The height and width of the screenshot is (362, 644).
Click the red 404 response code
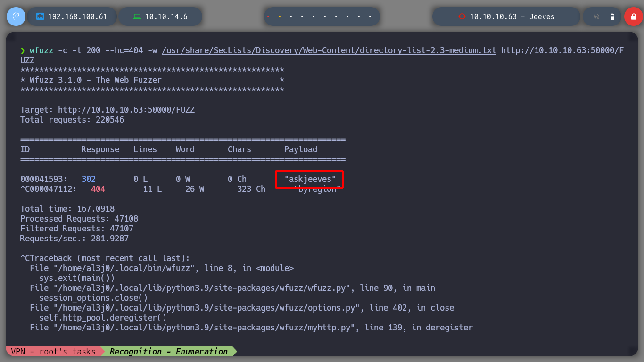point(98,189)
